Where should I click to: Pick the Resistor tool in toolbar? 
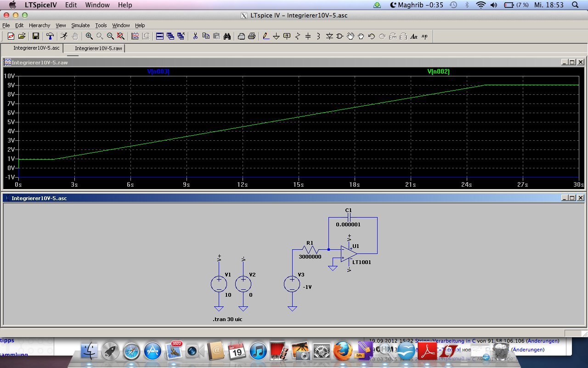point(298,36)
